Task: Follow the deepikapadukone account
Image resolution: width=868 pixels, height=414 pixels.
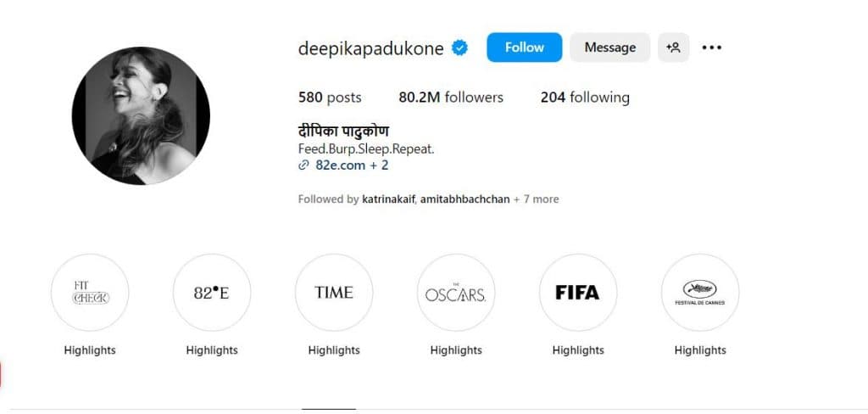Action: click(x=524, y=48)
